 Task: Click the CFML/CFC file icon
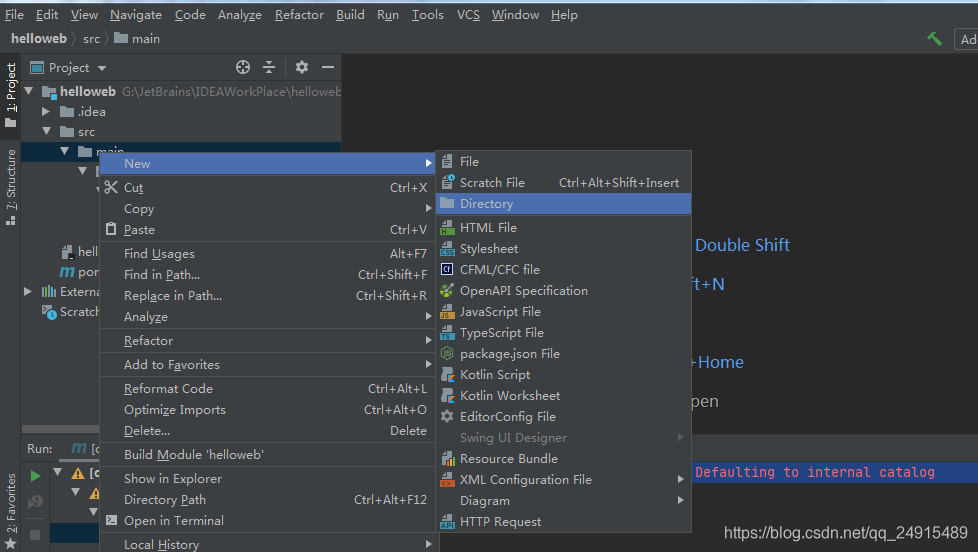tap(447, 269)
